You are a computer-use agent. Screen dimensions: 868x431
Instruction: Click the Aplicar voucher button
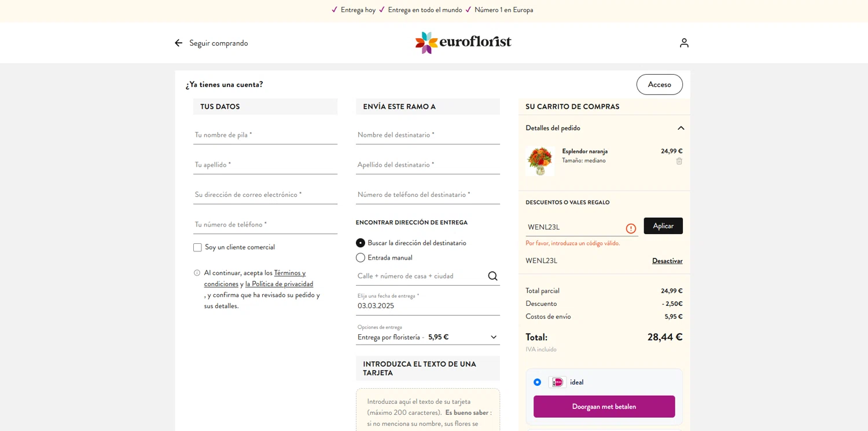663,226
